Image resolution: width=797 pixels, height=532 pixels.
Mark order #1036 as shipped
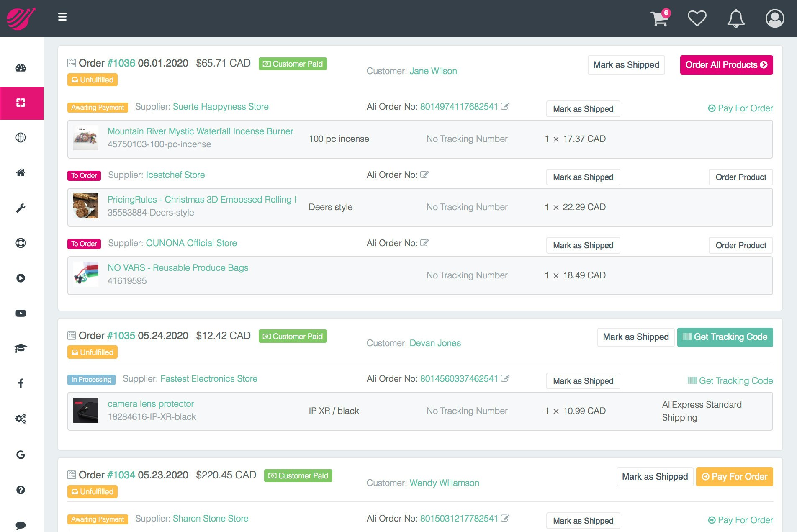click(626, 65)
